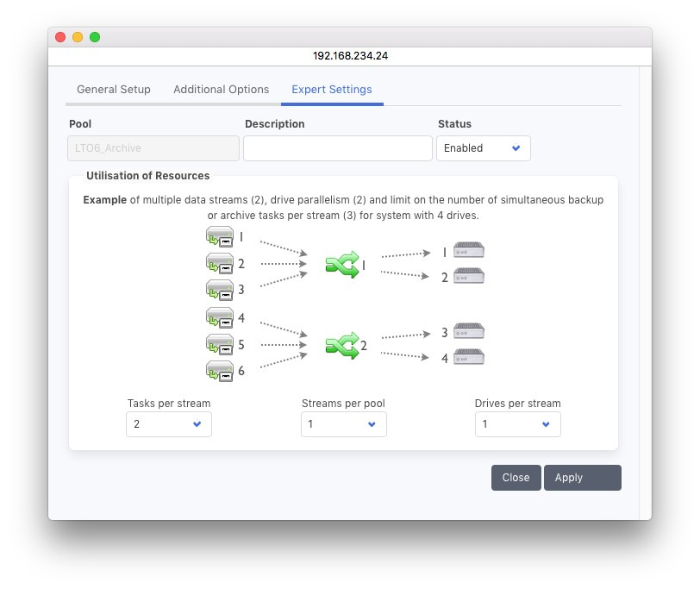Open the Additional Options tab
Screen dimensions: 700x589
(x=221, y=90)
